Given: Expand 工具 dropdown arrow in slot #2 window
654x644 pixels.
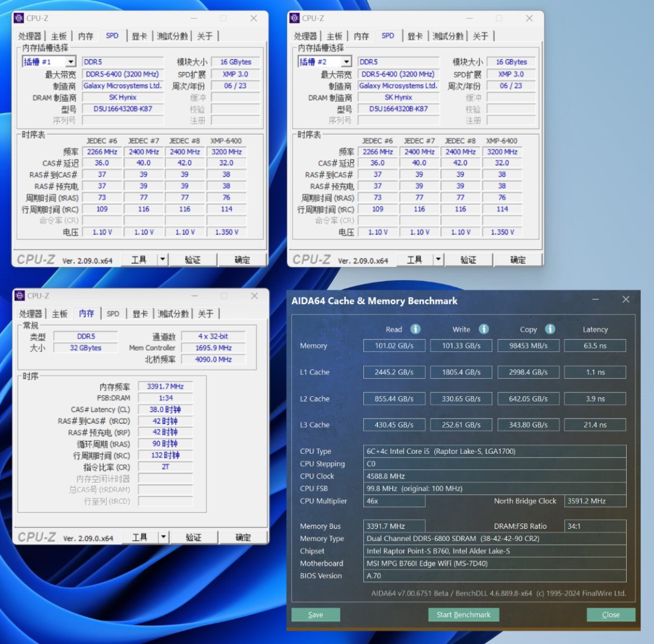Looking at the screenshot, I should 438,260.
